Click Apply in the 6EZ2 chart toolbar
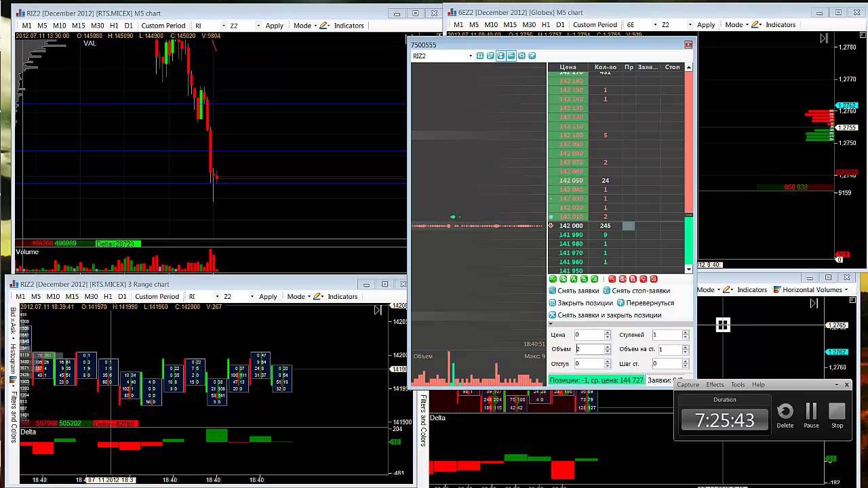 point(706,25)
